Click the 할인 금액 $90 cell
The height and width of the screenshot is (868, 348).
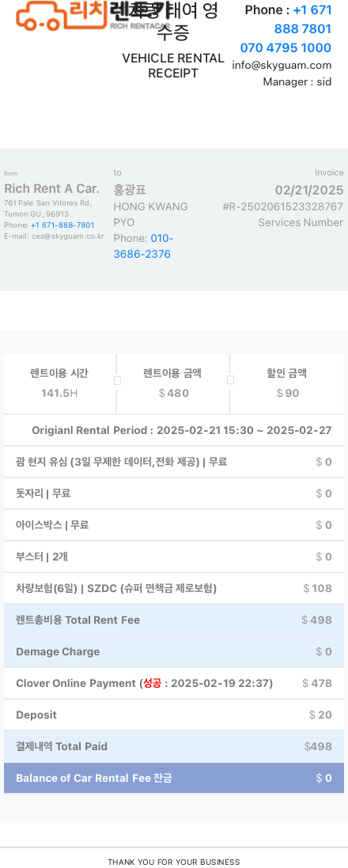tap(287, 383)
